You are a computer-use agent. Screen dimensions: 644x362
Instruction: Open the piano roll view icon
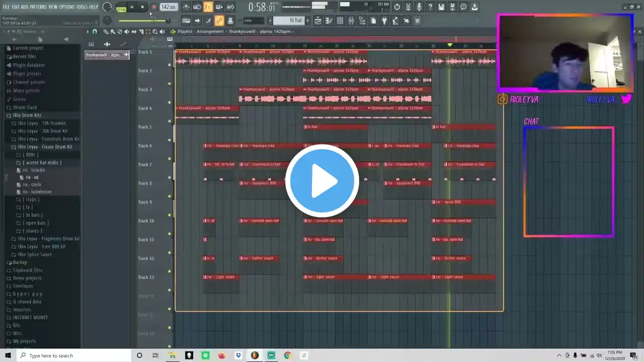coord(329,21)
